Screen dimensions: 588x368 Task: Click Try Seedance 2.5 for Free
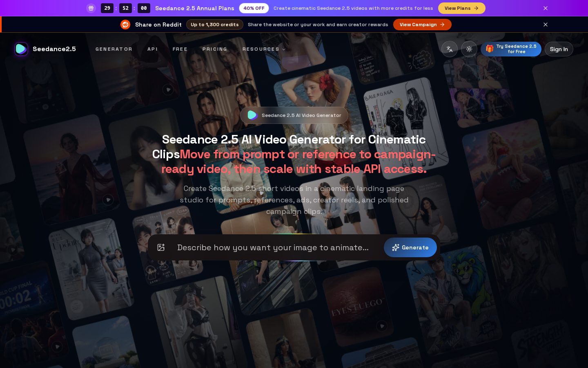[x=511, y=49]
